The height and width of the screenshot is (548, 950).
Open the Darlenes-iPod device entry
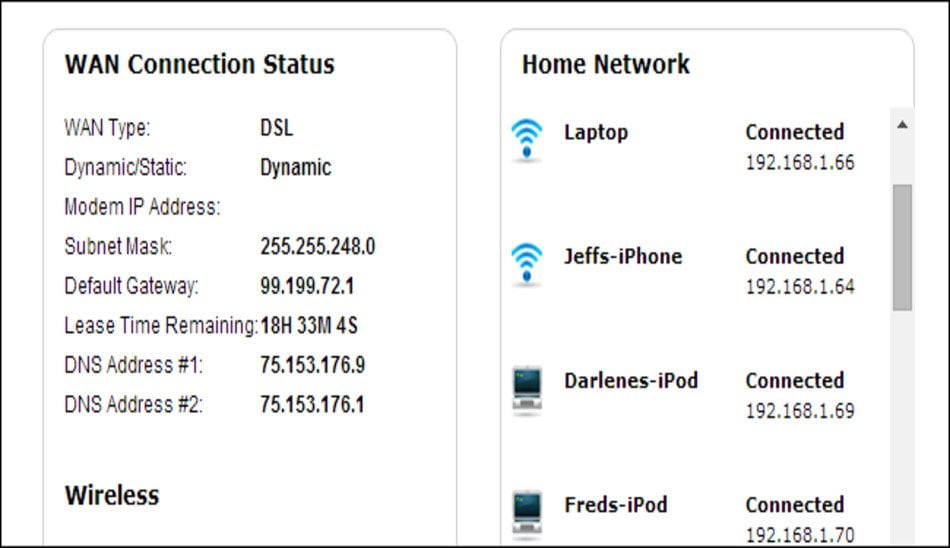coord(631,381)
